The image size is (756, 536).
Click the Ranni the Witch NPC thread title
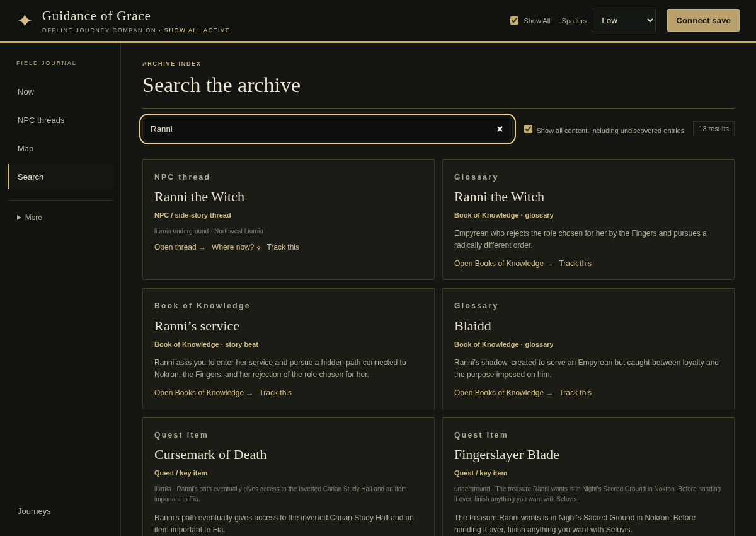tap(199, 197)
